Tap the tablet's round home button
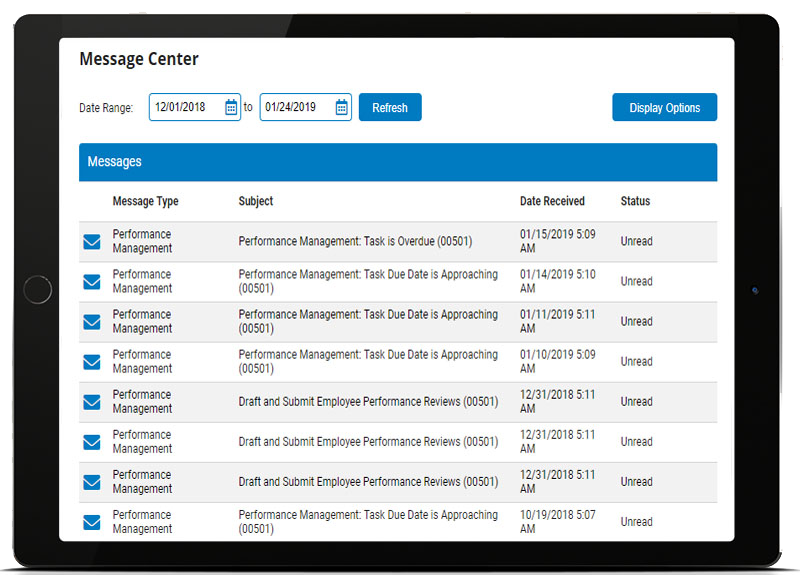The height and width of the screenshot is (575, 800). point(38,289)
